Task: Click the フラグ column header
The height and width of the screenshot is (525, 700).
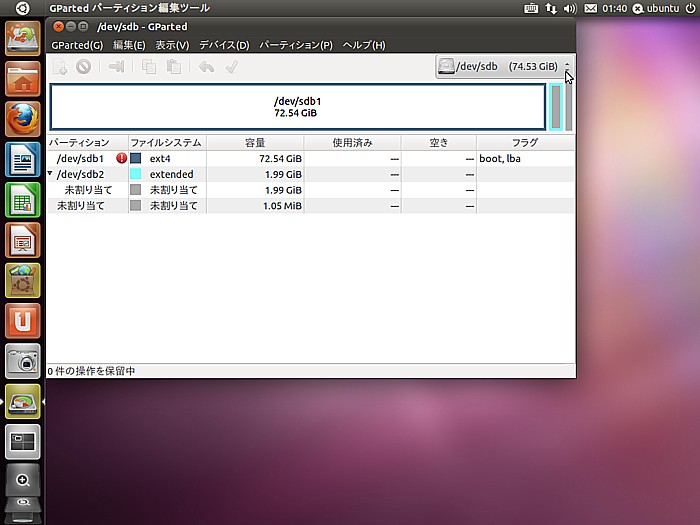Action: (x=525, y=142)
